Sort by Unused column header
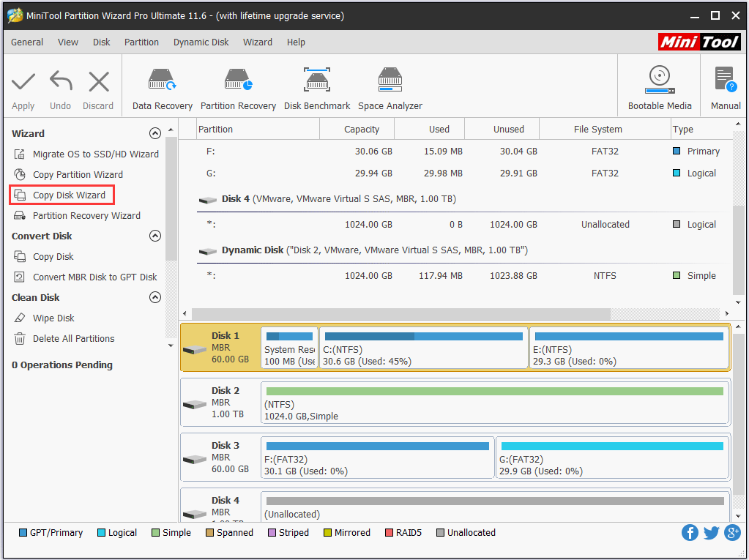This screenshot has width=749, height=560. pos(502,130)
